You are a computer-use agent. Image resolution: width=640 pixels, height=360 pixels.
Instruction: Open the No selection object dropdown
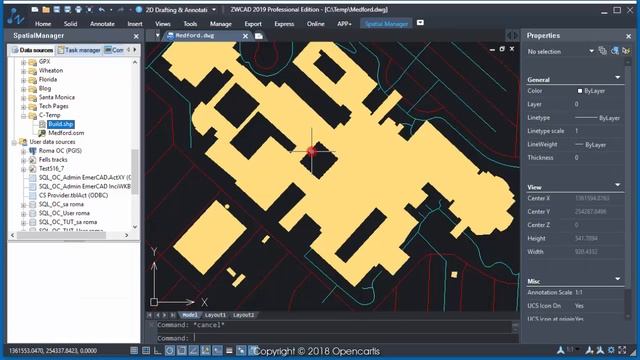point(591,51)
